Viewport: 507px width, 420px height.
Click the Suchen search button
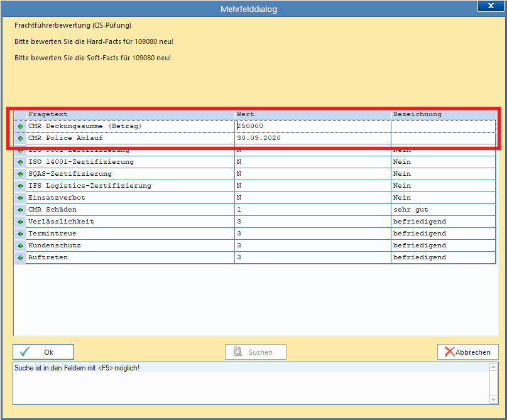coord(256,352)
